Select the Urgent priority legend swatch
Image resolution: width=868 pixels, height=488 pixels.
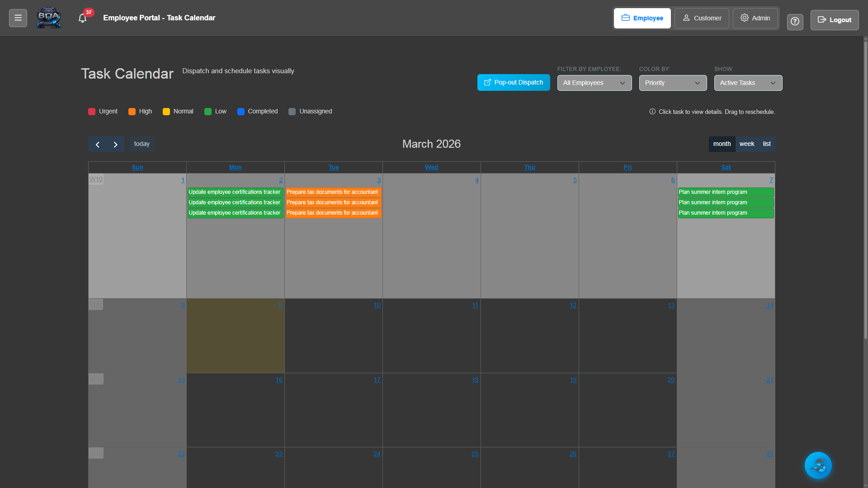coord(91,111)
